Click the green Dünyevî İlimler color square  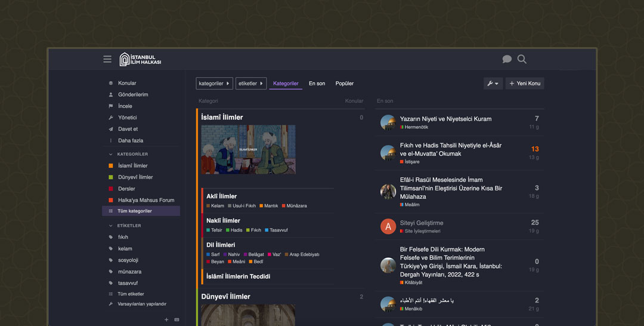(x=110, y=177)
